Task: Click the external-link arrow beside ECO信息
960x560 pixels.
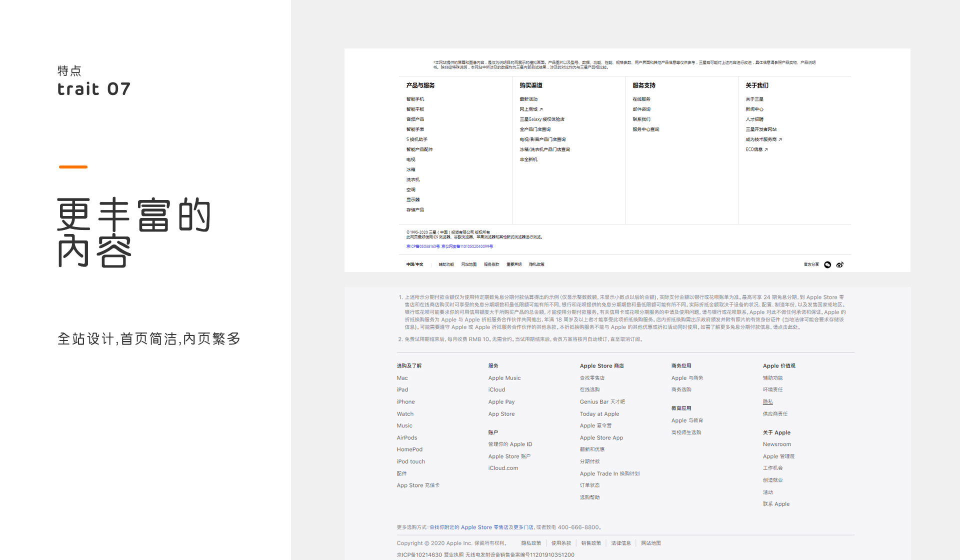Action: point(766,149)
